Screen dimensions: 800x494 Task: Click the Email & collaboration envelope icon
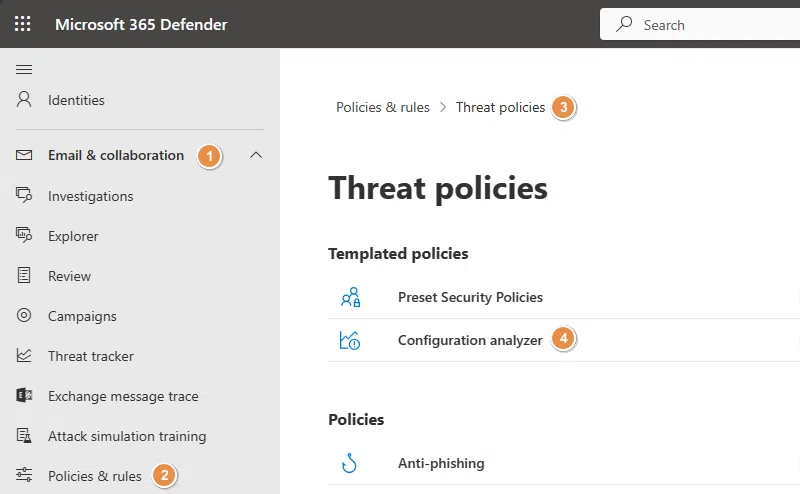(x=24, y=155)
